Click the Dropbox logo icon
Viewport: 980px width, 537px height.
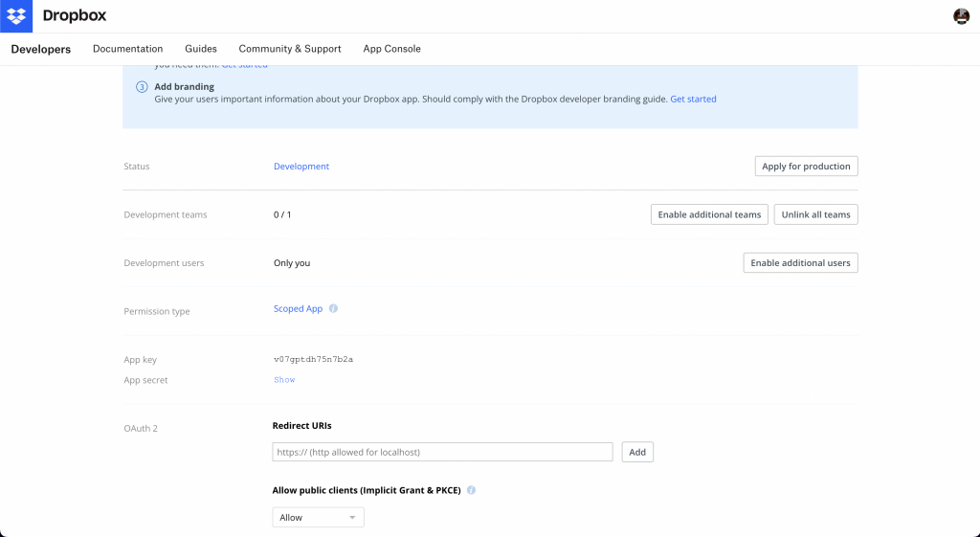[16, 16]
